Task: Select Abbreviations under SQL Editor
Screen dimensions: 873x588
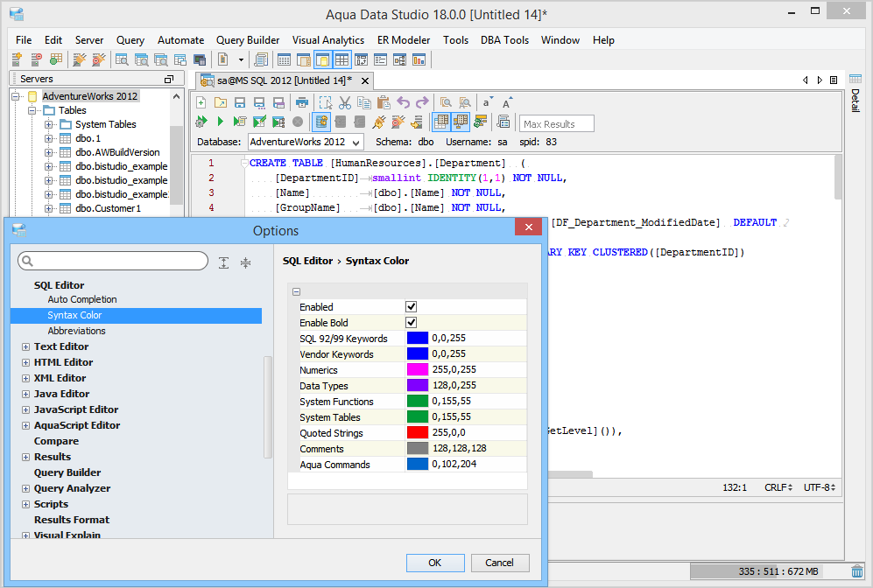Action: tap(76, 331)
